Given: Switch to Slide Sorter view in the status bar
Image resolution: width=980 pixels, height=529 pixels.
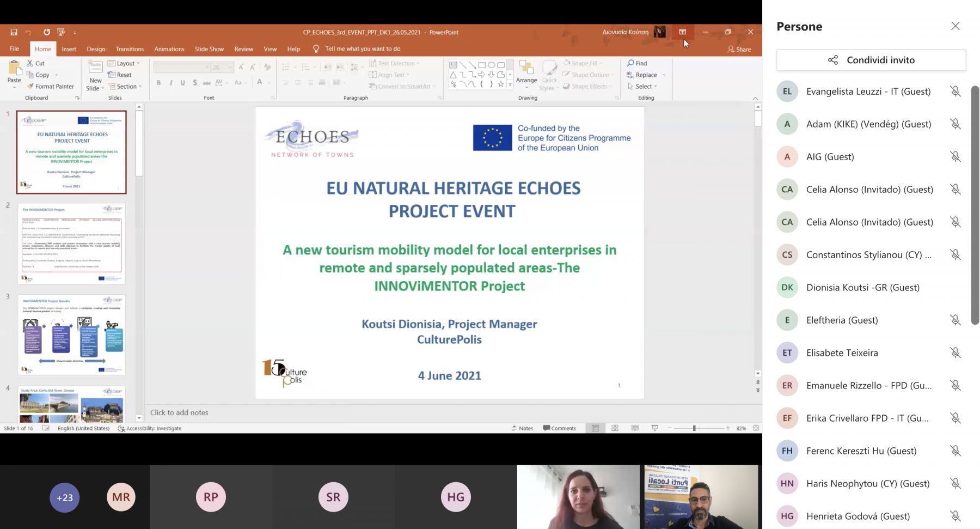Looking at the screenshot, I should [615, 428].
